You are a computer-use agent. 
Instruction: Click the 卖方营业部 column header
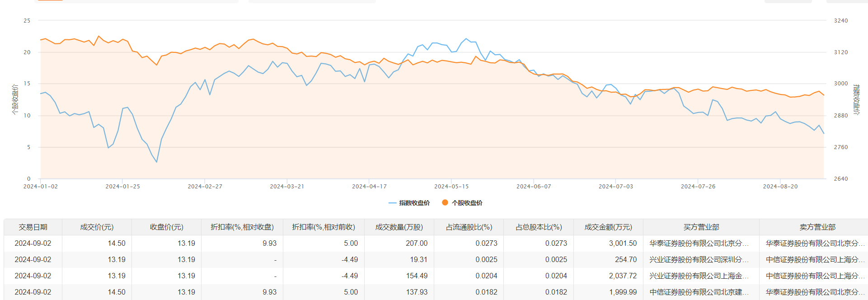click(817, 227)
